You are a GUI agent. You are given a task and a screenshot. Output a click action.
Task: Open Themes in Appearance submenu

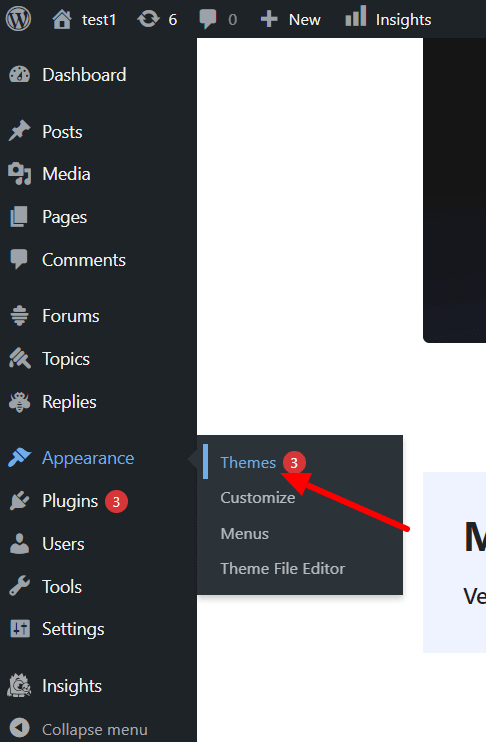[248, 462]
